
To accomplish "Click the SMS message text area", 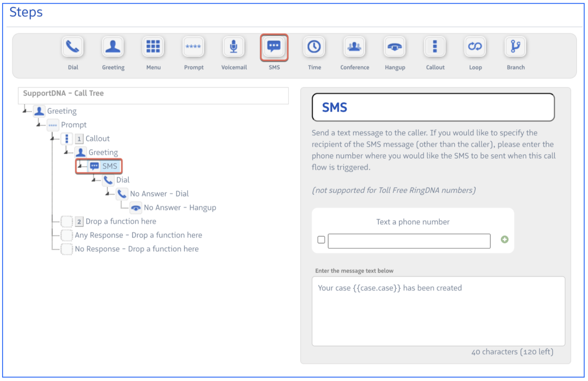I will tap(438, 311).
